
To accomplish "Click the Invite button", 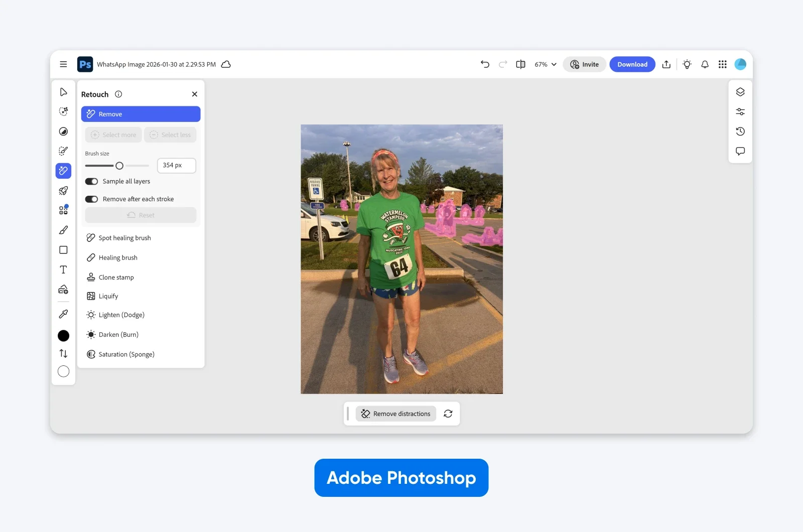I will 584,64.
